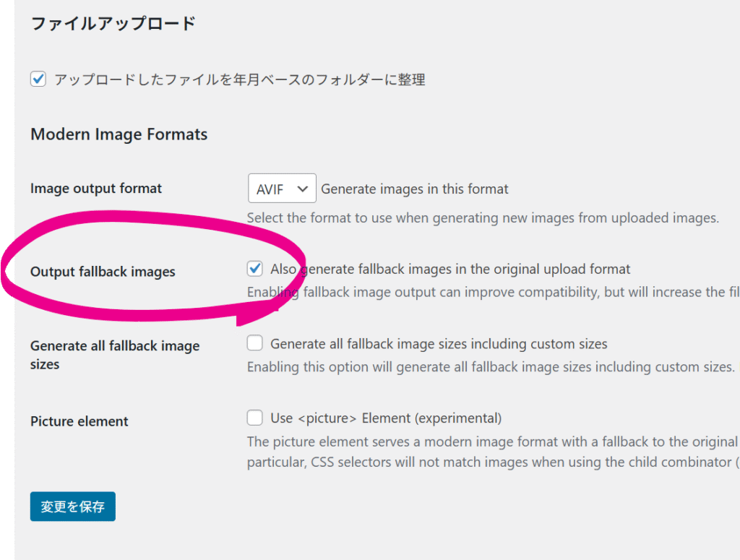
Task: Click the 'Use <picture> Element (experimental)' label
Action: click(385, 418)
